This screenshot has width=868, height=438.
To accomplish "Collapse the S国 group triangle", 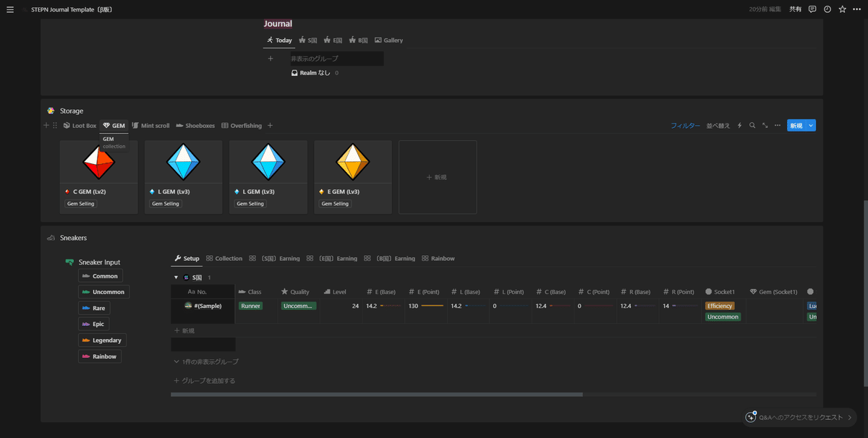I will [x=176, y=278].
